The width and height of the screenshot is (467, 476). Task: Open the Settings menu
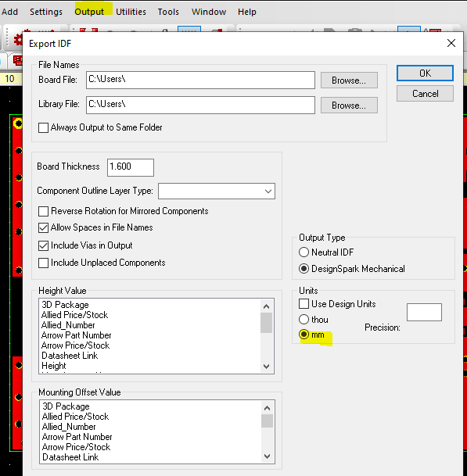(x=46, y=12)
